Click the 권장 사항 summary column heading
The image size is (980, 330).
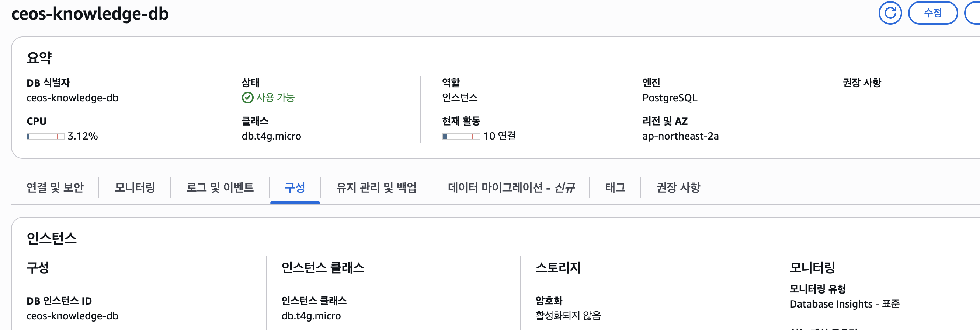click(x=862, y=82)
